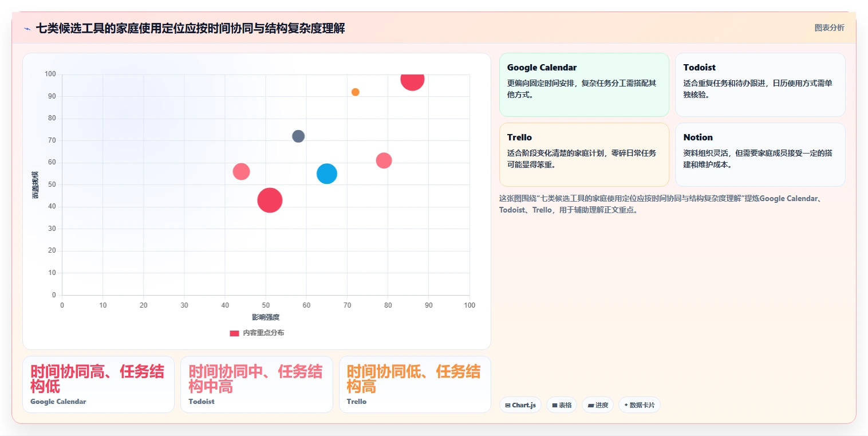Image resolution: width=868 pixels, height=436 pixels.
Task: Click the pink bubble at x=44
Action: [x=242, y=172]
